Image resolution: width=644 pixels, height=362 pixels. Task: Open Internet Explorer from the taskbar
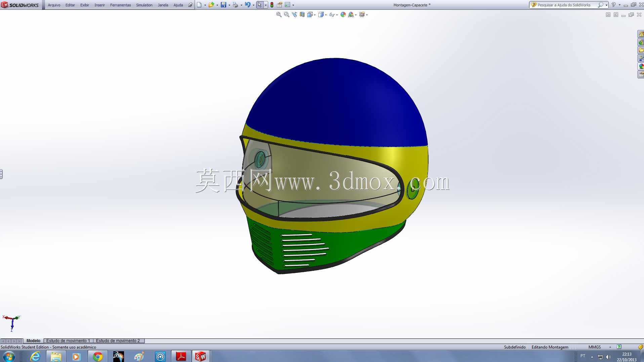pos(35,356)
